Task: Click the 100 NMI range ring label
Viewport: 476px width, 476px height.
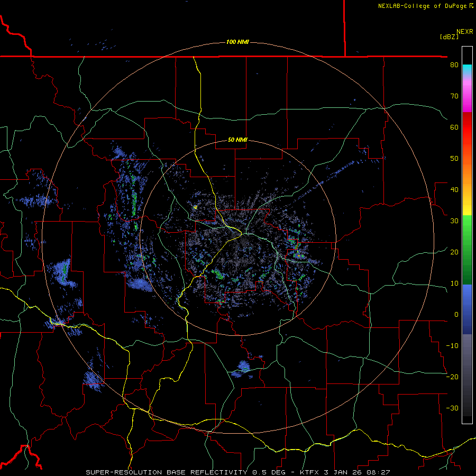Action: pos(237,42)
